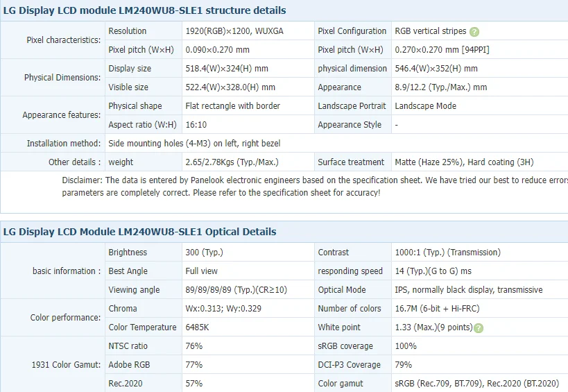Click the Rec.2020 value 57%

point(193,384)
